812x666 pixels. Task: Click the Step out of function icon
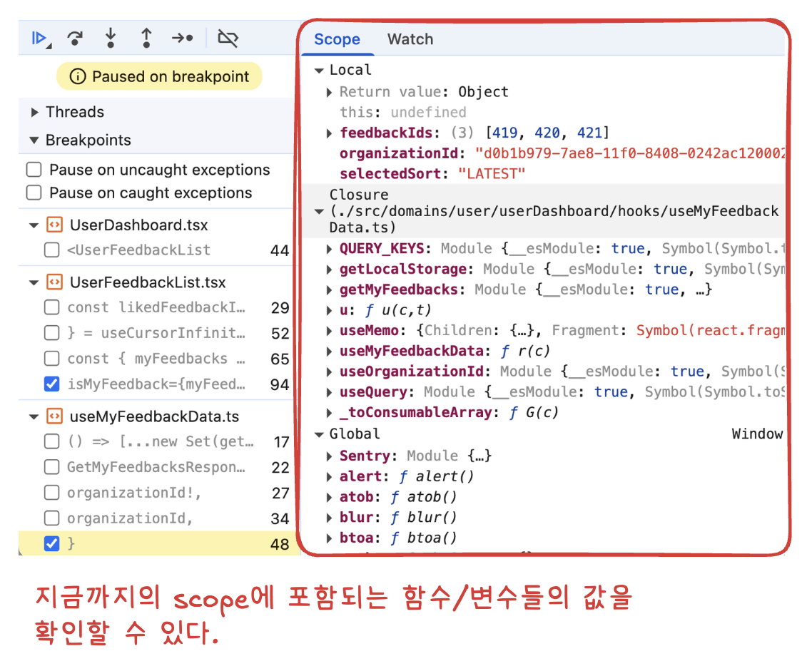[146, 39]
